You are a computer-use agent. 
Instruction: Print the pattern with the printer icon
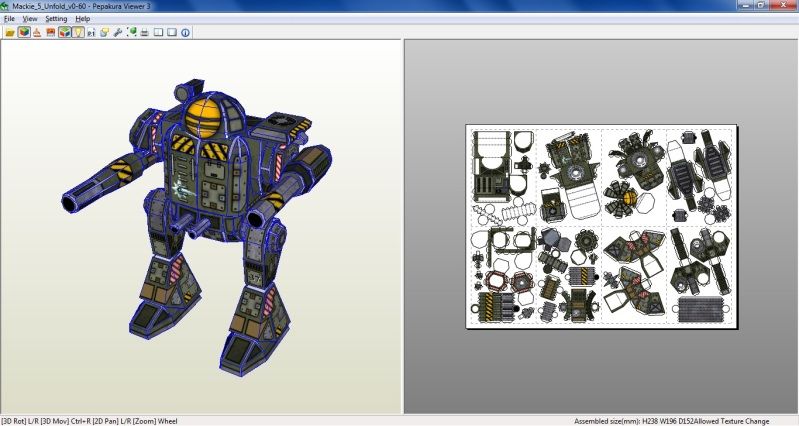point(145,33)
